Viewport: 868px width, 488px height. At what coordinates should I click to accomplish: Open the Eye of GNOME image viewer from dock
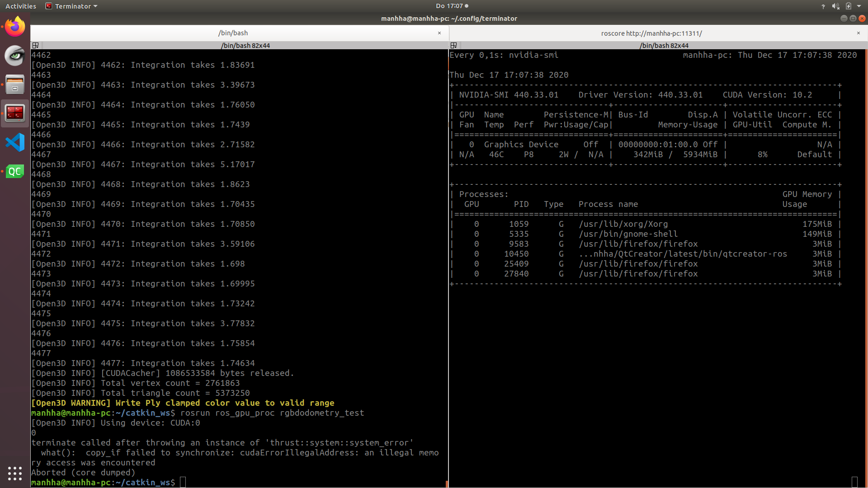(x=15, y=56)
